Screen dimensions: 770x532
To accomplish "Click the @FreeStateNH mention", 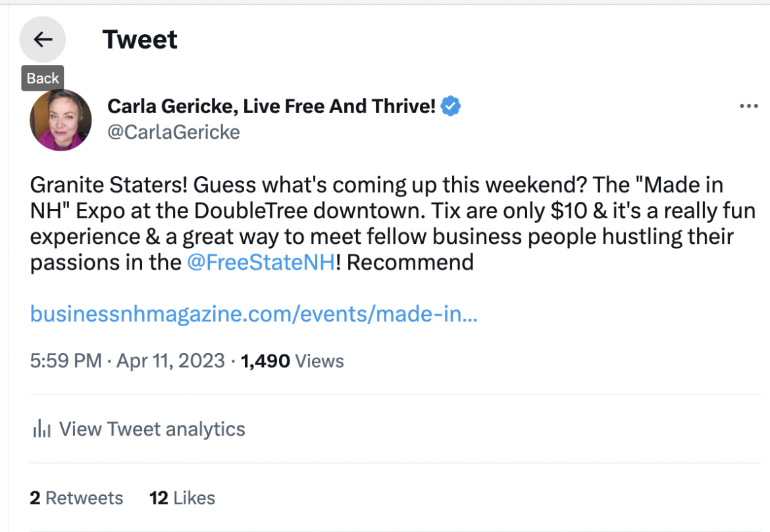I will coord(261,262).
